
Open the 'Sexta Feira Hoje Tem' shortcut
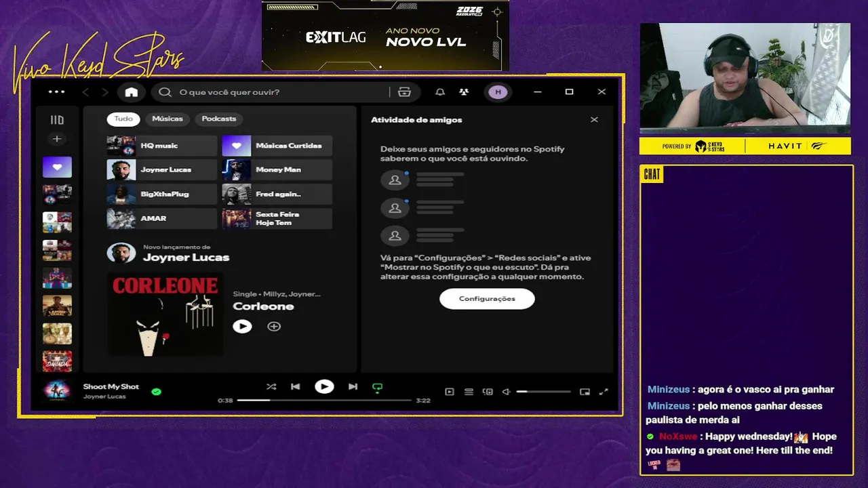277,219
